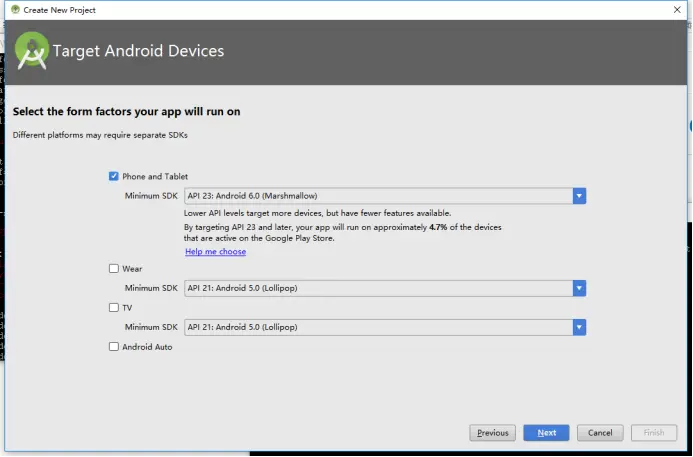Click the Phone and Tablet label text

(x=155, y=177)
